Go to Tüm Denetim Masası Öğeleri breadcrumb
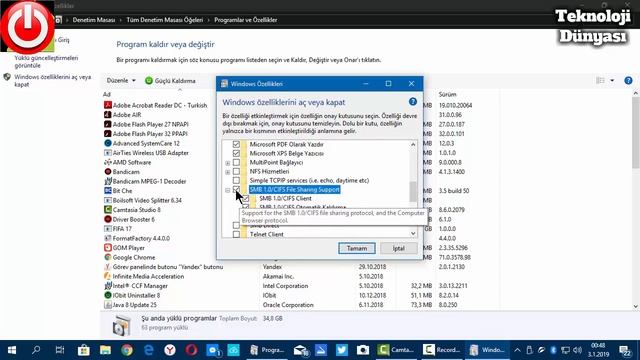The image size is (640, 360). (x=164, y=20)
